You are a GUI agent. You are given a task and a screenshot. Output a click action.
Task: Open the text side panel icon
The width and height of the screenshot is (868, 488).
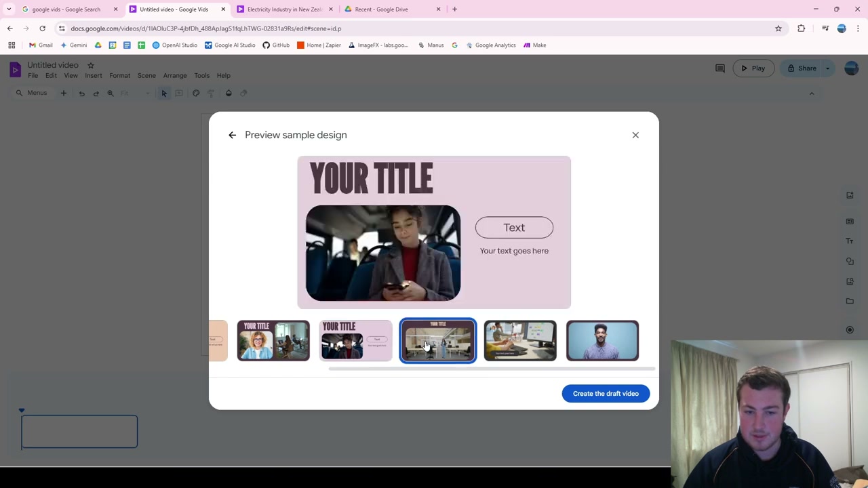coord(850,241)
